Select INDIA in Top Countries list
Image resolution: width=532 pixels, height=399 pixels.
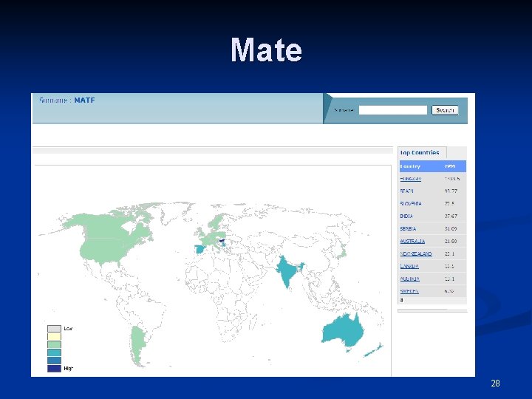tap(406, 216)
